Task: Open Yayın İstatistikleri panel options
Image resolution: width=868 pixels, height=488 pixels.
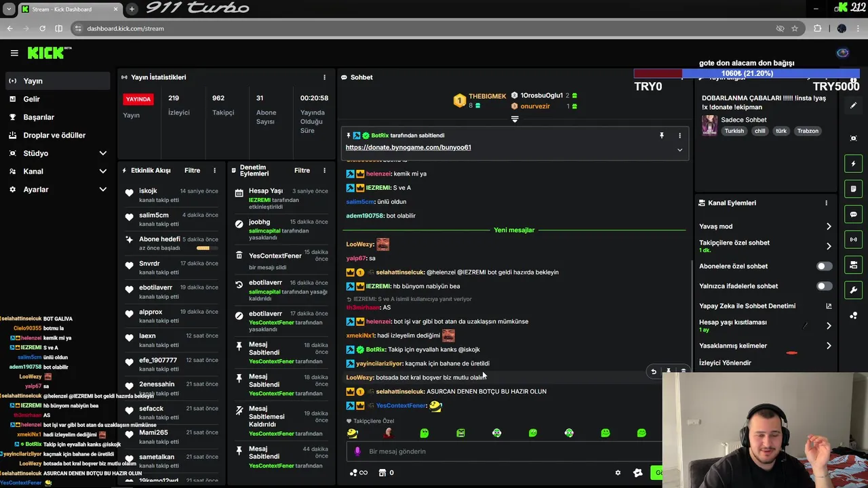Action: 324,77
